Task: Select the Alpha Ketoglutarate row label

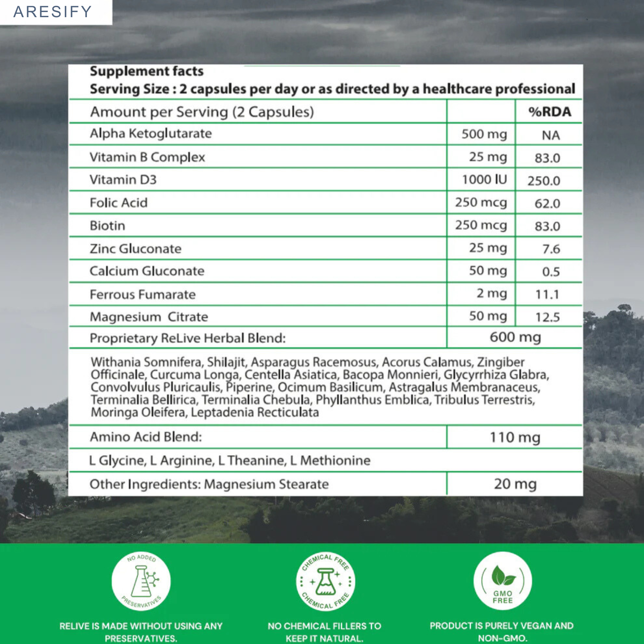Action: click(x=151, y=134)
